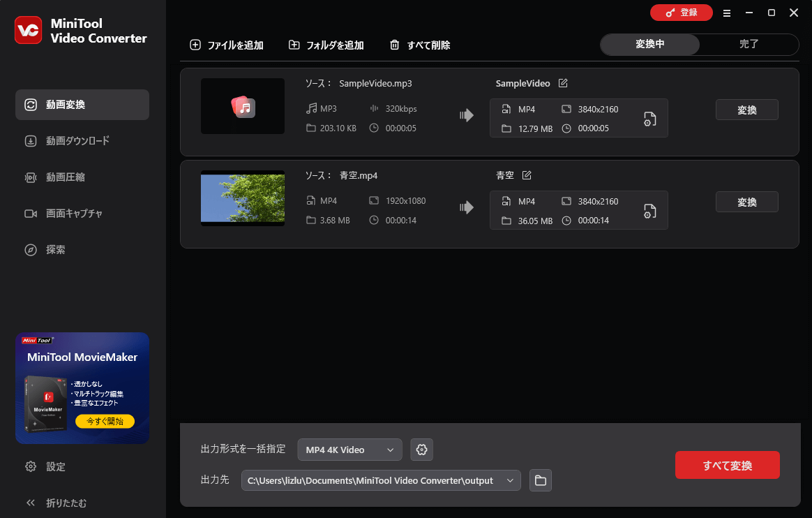
Task: Click the 3840x2160 resolution in the 青空 output
Action: (598, 202)
